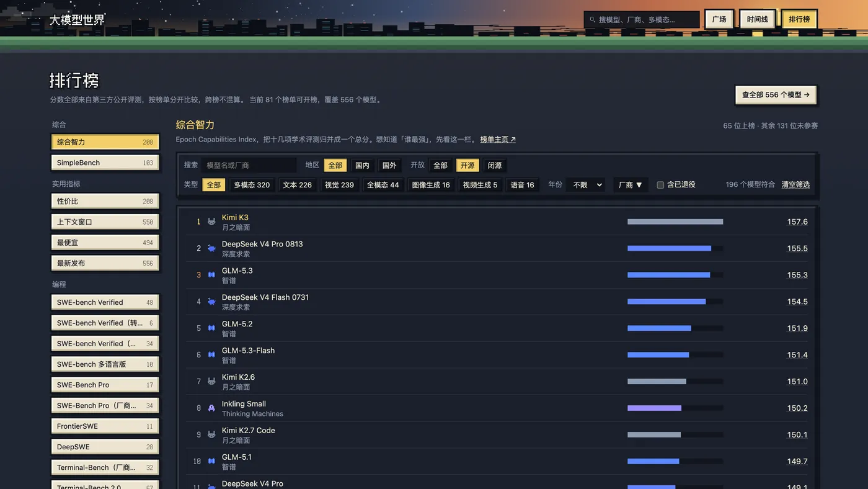This screenshot has width=868, height=489.
Task: Click the 大模型世界 site logo
Action: (77, 20)
